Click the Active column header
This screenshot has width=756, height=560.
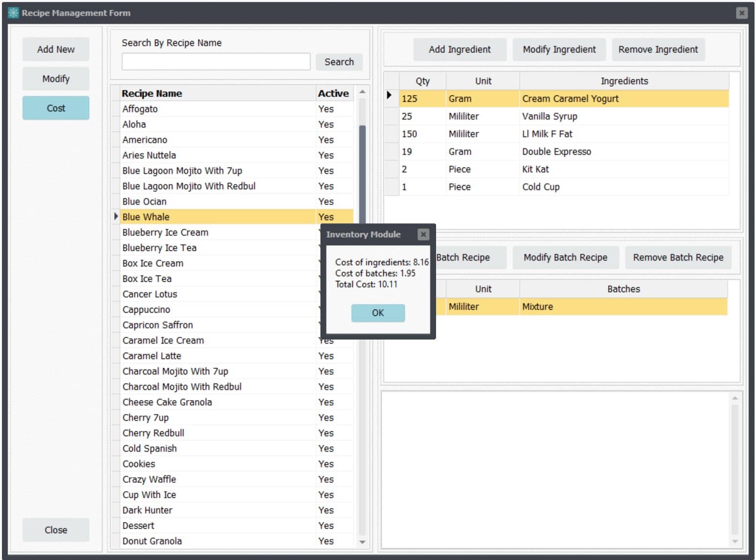[333, 93]
